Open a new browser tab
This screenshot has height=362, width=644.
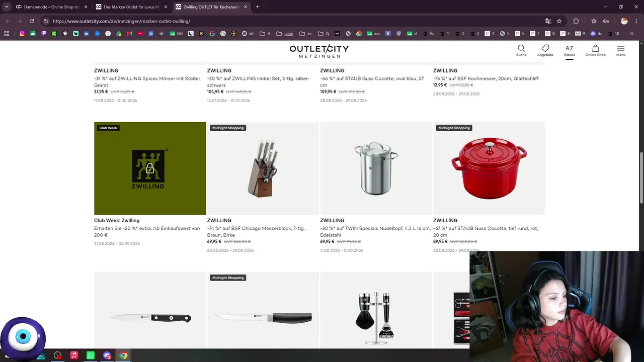click(258, 7)
